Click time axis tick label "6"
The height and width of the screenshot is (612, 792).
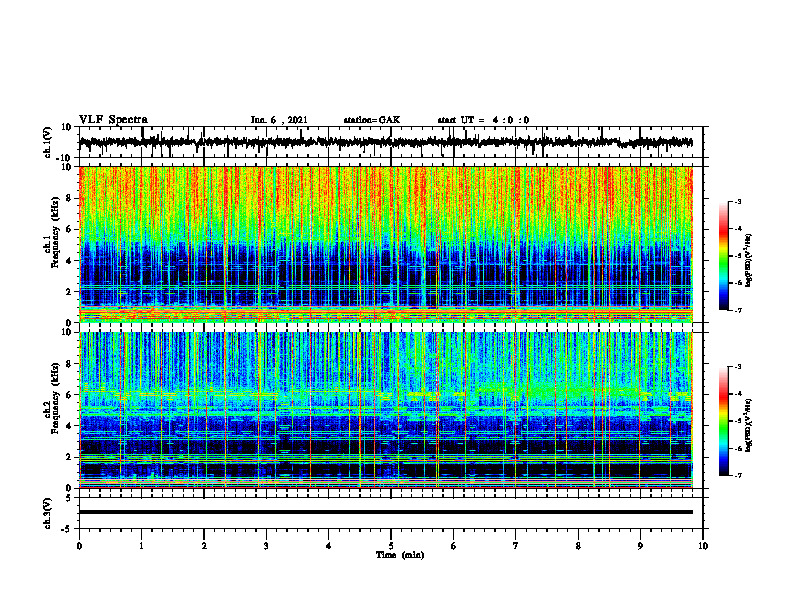[x=454, y=546]
